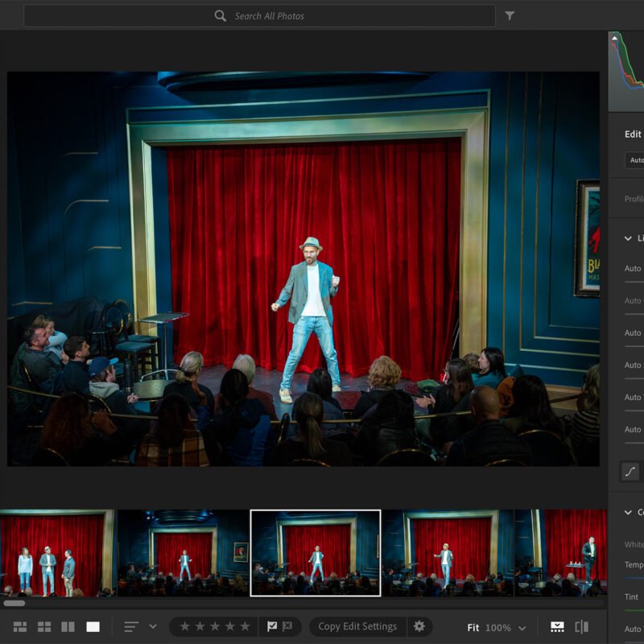The image size is (644, 644).
Task: Collapse the Color panel chevron
Action: [628, 512]
